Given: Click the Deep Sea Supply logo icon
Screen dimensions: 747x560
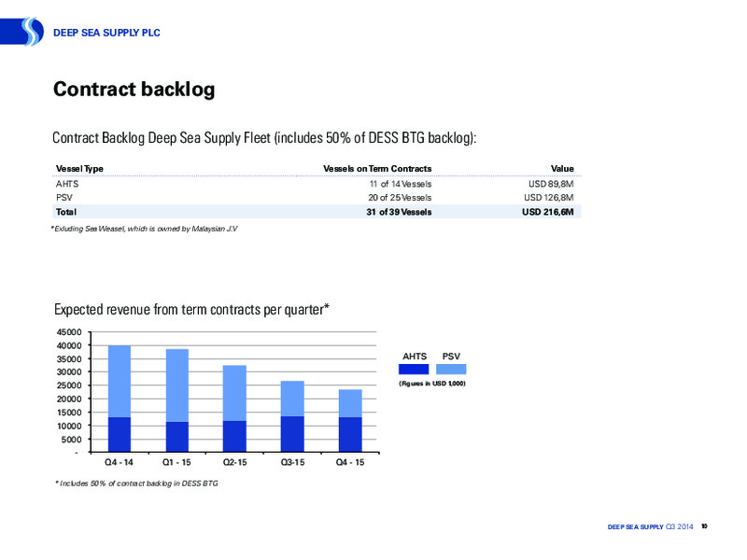Looking at the screenshot, I should coord(21,32).
